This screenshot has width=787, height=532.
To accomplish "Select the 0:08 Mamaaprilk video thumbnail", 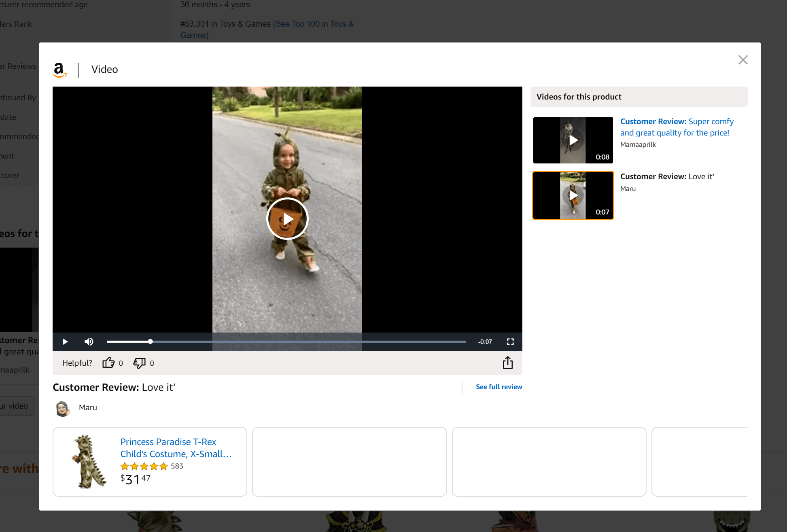I will pyautogui.click(x=573, y=140).
